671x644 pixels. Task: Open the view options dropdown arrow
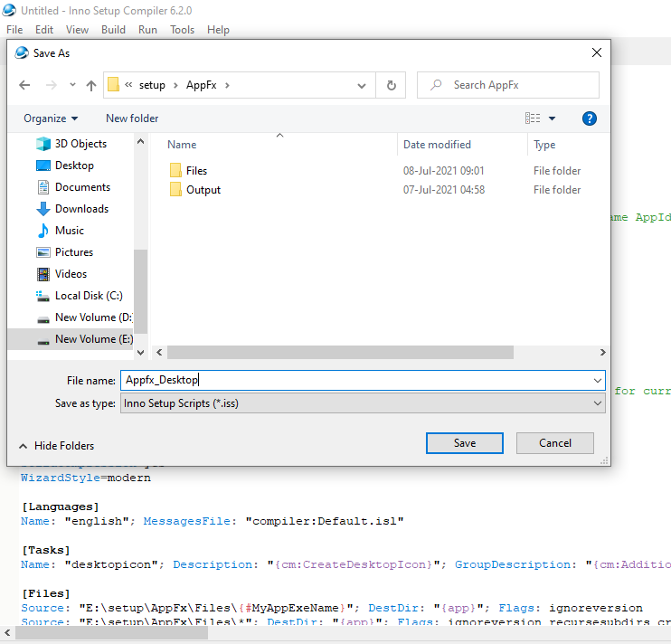tap(552, 118)
